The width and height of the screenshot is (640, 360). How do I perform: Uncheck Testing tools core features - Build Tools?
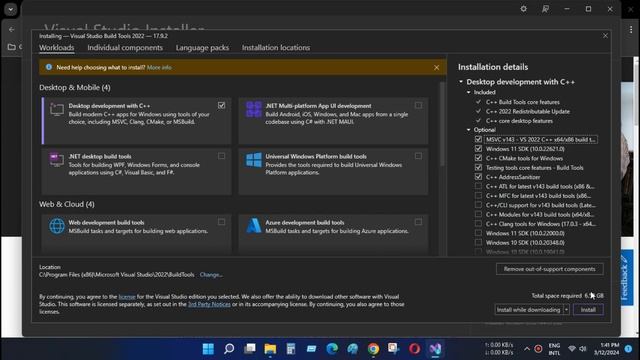[478, 167]
